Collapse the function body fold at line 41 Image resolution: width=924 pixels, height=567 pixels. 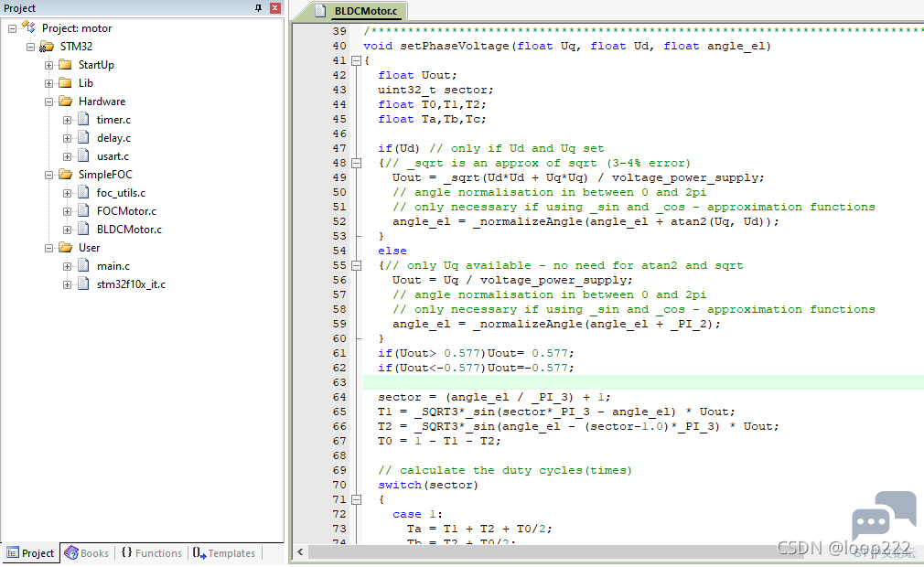click(356, 60)
